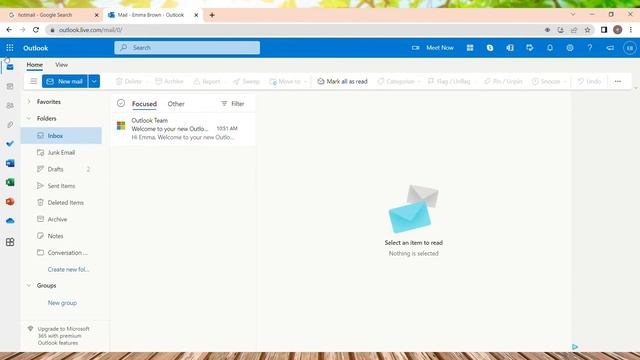
Task: Open more toolbar options ellipsis
Action: [618, 81]
